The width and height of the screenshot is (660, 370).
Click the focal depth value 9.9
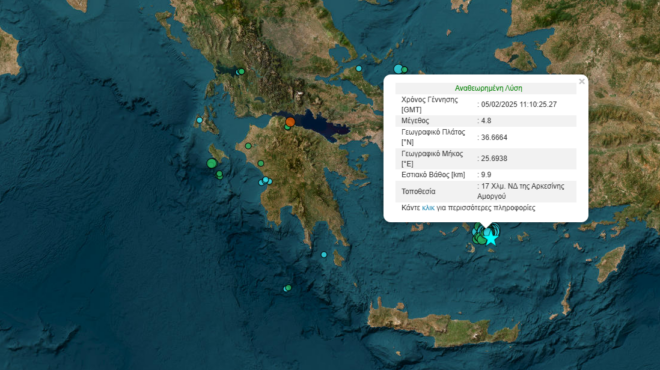[x=486, y=175]
